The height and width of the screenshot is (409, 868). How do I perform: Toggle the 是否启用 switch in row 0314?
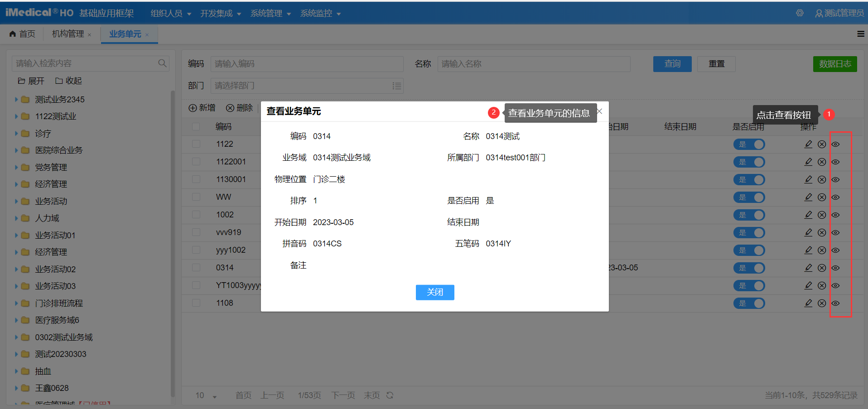point(749,268)
